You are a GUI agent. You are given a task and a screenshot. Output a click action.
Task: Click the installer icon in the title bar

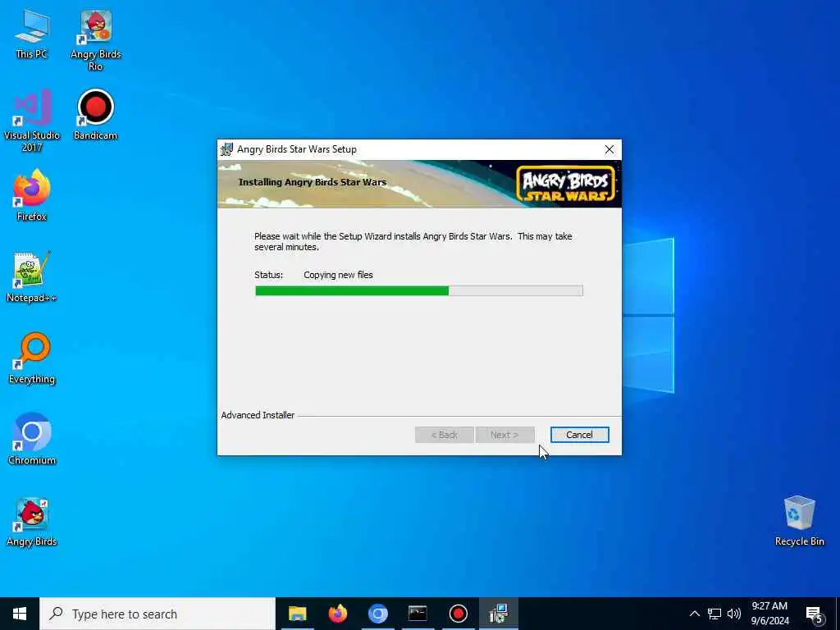click(227, 149)
